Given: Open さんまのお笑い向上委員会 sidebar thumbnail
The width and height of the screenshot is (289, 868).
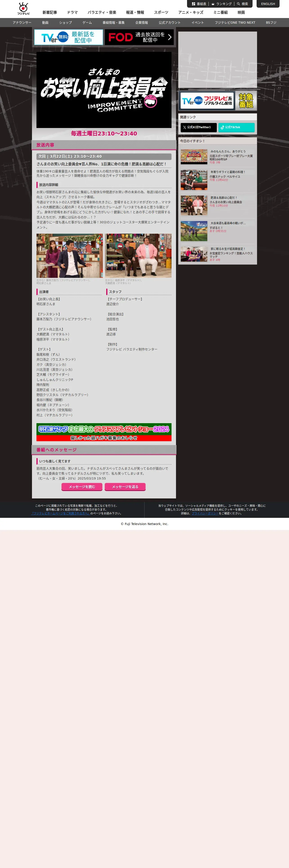Looking at the screenshot, I should [x=194, y=206].
